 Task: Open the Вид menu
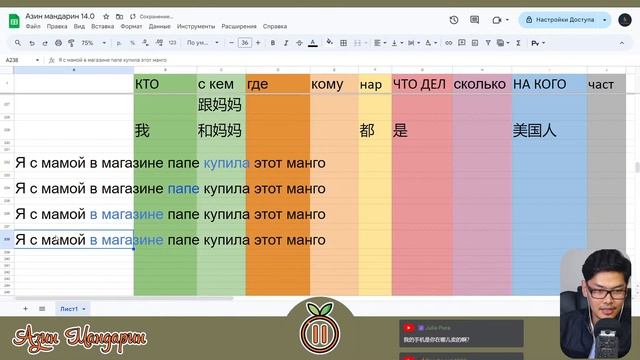coord(79,26)
